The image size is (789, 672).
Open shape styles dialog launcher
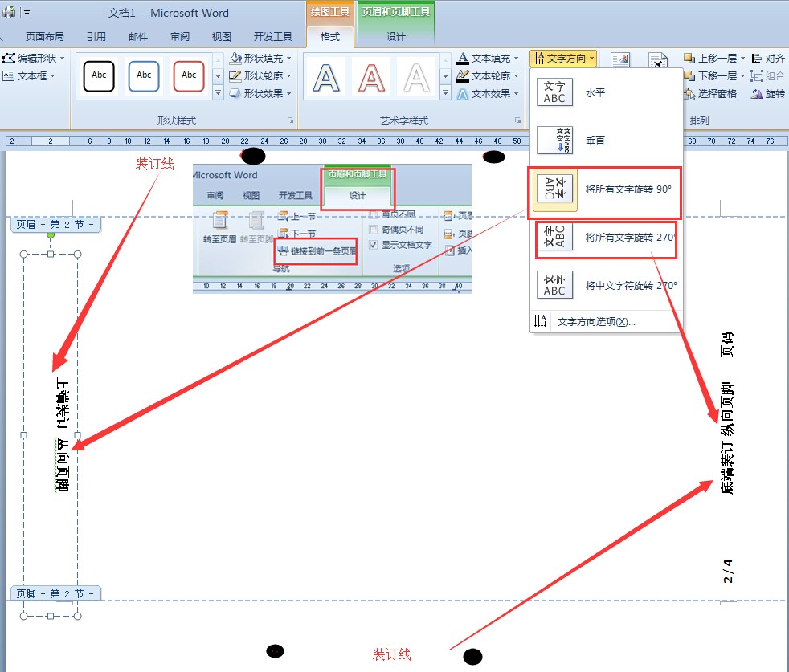click(x=290, y=120)
